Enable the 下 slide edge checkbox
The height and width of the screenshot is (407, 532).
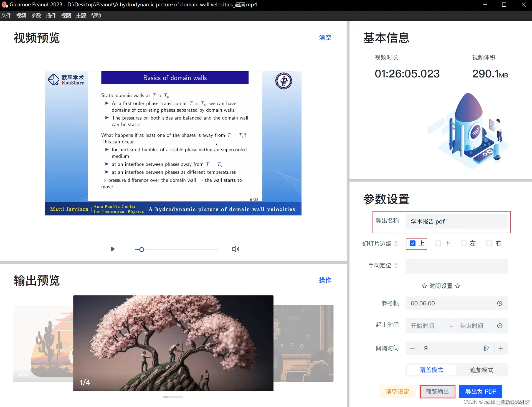(x=438, y=243)
